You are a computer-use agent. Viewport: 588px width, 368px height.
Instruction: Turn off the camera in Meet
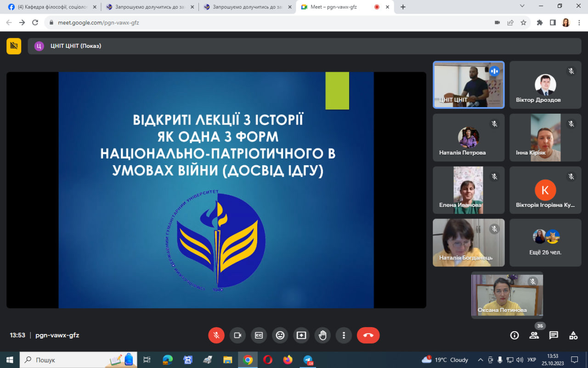pyautogui.click(x=237, y=335)
